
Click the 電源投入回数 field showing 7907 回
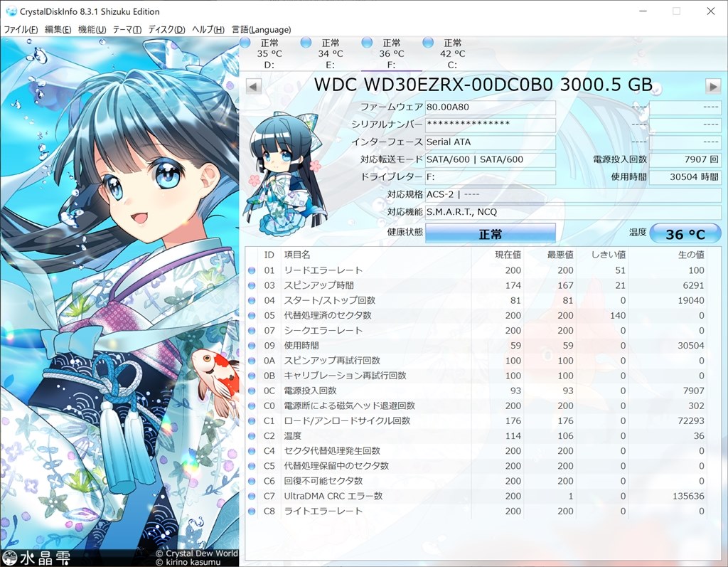685,159
